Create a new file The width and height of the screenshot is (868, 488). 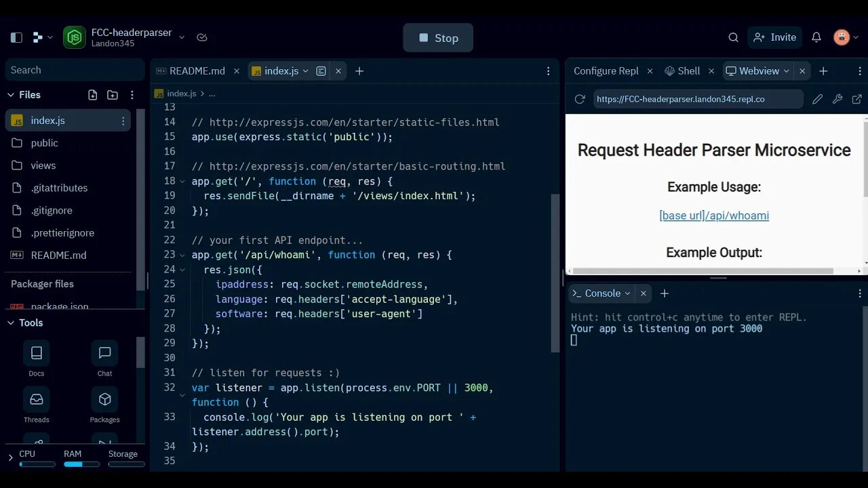click(x=93, y=95)
